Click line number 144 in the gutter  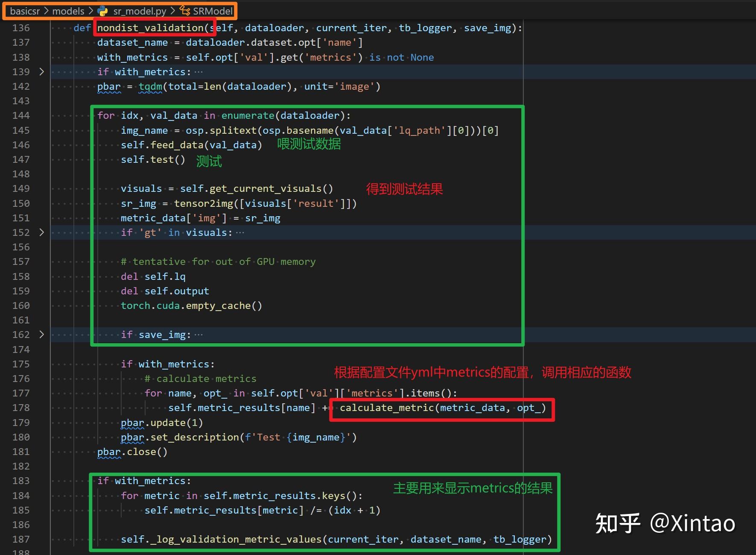coord(21,115)
